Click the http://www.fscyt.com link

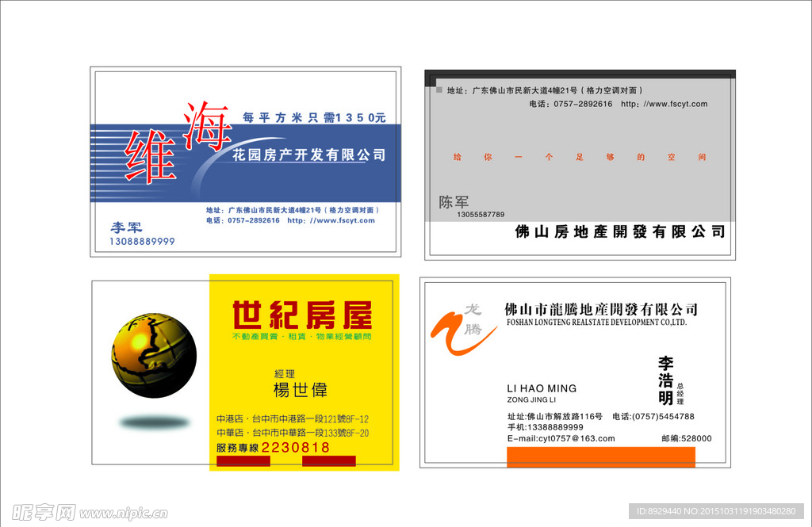tap(330, 221)
